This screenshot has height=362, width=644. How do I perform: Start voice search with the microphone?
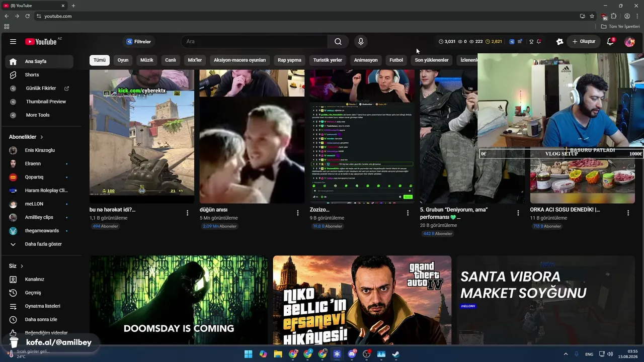click(361, 42)
